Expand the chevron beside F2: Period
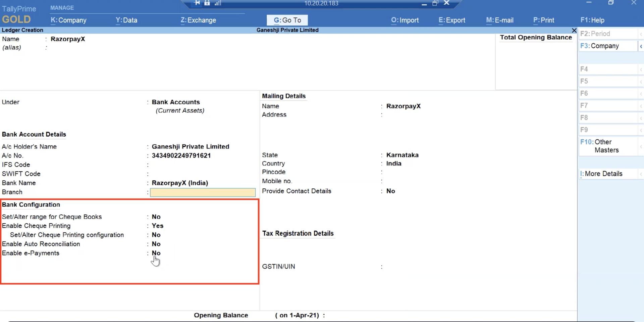 (641, 34)
